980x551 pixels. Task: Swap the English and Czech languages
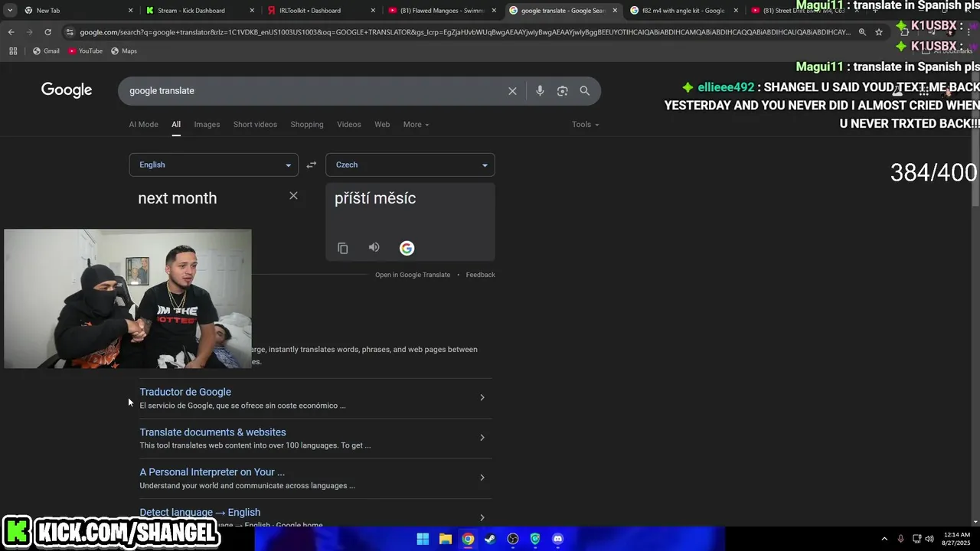pyautogui.click(x=312, y=165)
